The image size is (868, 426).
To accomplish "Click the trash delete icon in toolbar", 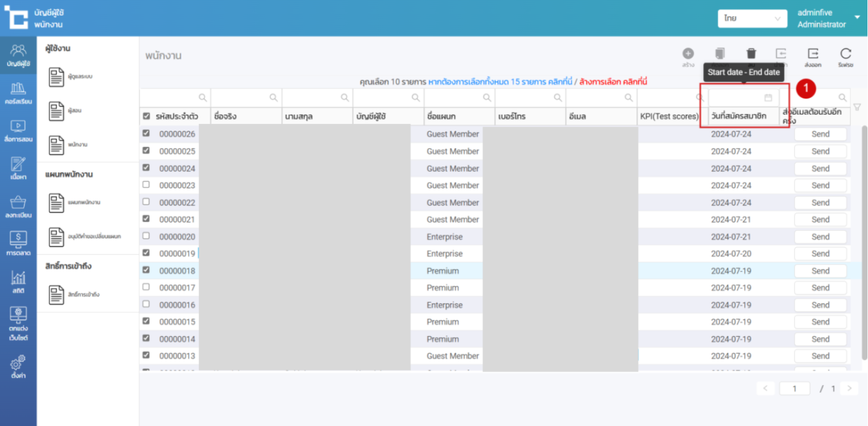I will click(751, 55).
